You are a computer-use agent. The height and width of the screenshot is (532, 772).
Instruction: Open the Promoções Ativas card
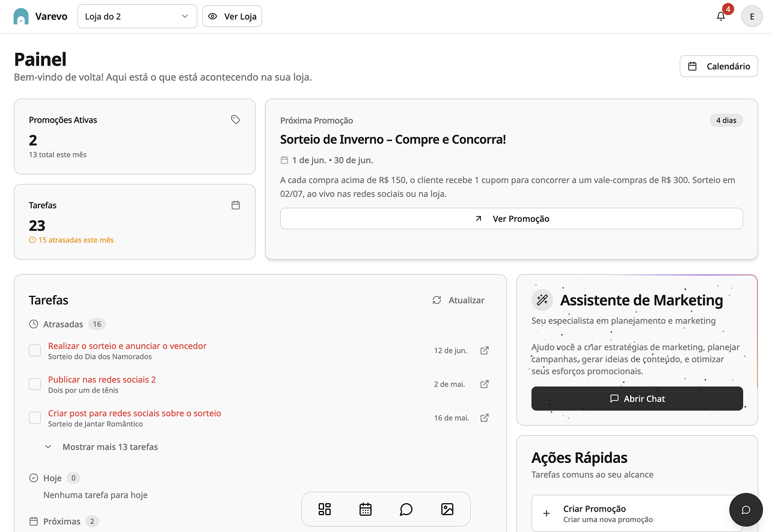[x=135, y=136]
